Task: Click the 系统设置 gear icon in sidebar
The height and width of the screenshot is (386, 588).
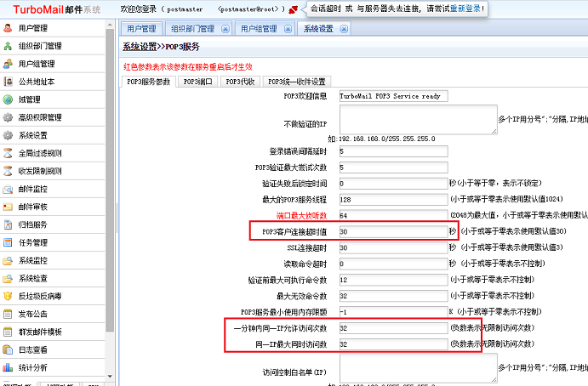Action: 8,135
